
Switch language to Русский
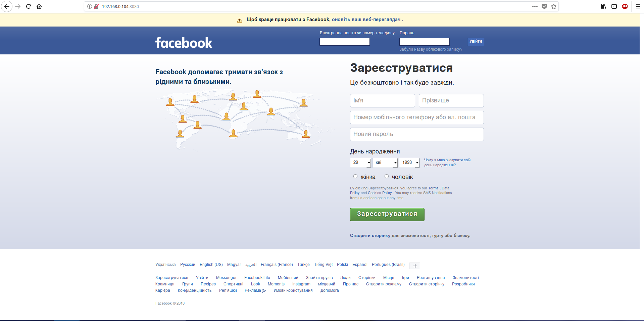coord(188,265)
